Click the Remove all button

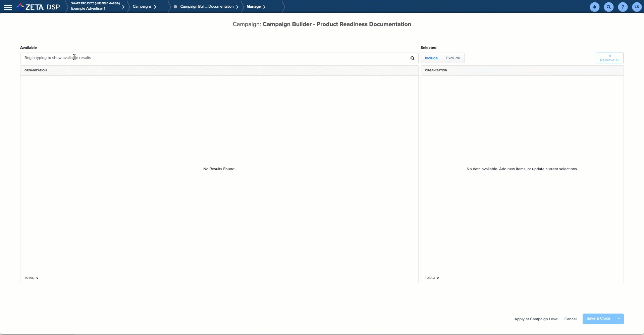pos(609,58)
